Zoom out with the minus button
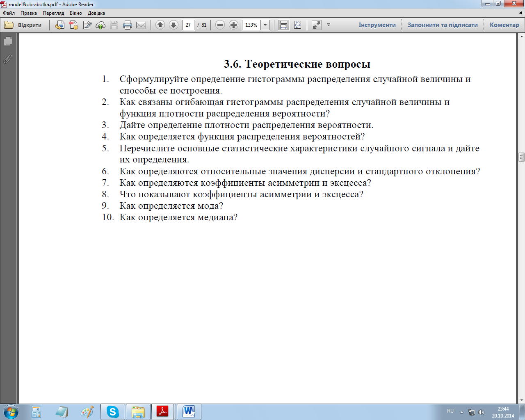The height and width of the screenshot is (420, 525). pyautogui.click(x=220, y=25)
